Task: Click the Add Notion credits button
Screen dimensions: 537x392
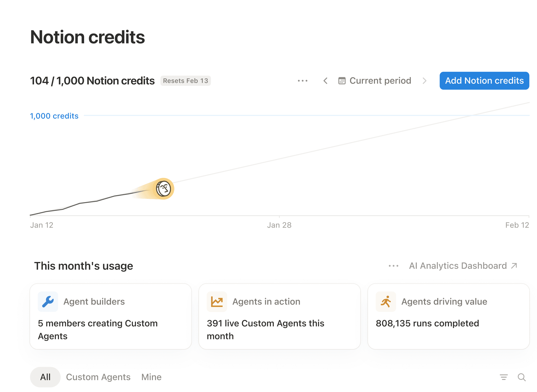Action: pos(484,81)
